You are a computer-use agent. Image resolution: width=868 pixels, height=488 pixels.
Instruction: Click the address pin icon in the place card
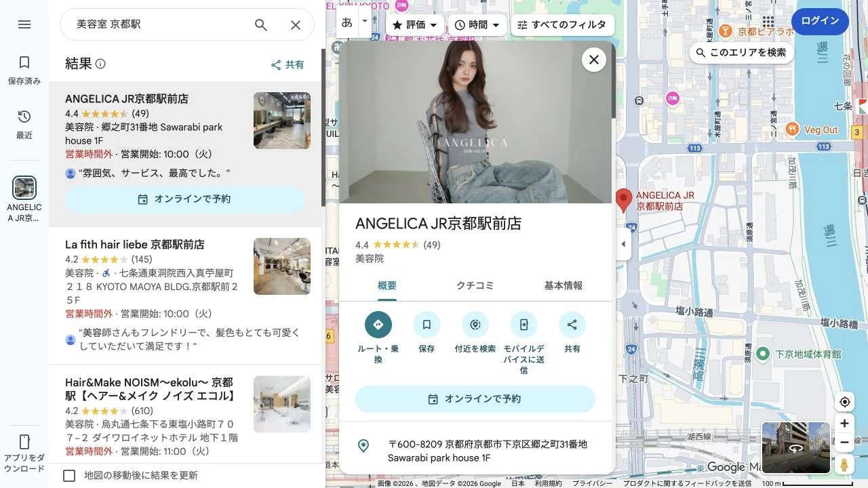tap(363, 445)
